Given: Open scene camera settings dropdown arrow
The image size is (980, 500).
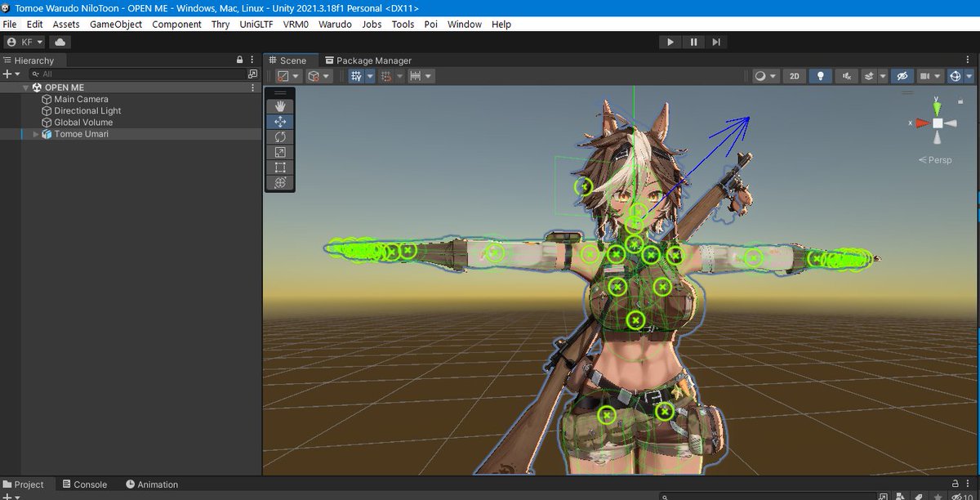Looking at the screenshot, I should pos(938,76).
